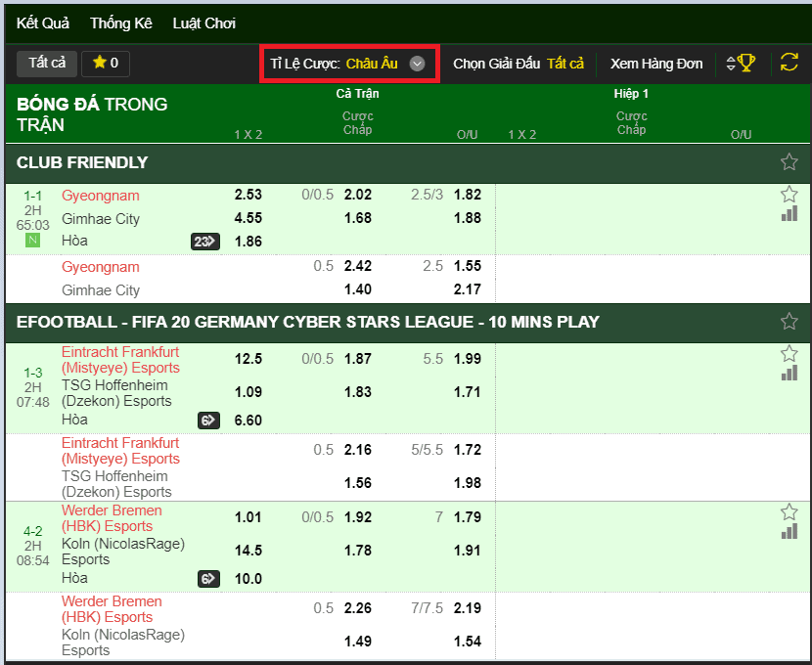
Task: Open the Luật Chơi menu
Action: (x=204, y=23)
